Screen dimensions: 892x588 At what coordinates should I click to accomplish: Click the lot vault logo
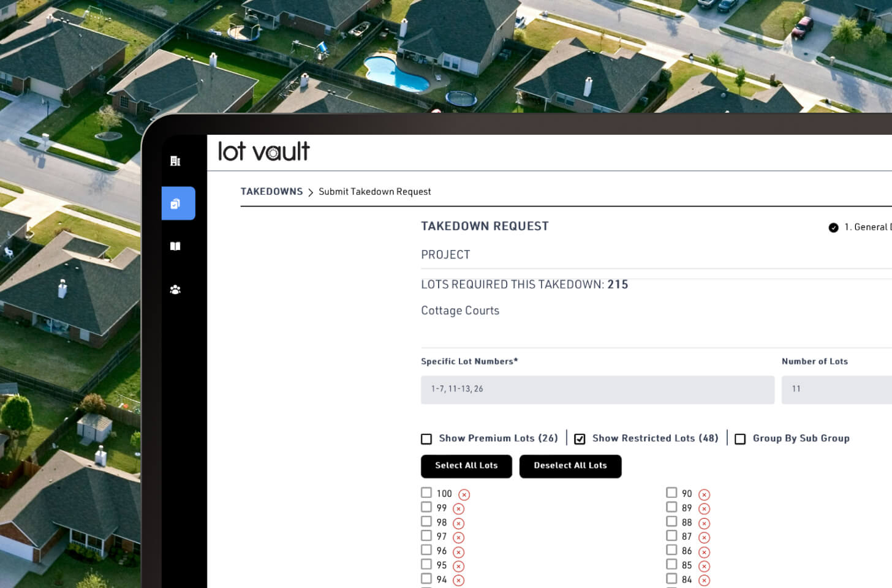(264, 151)
